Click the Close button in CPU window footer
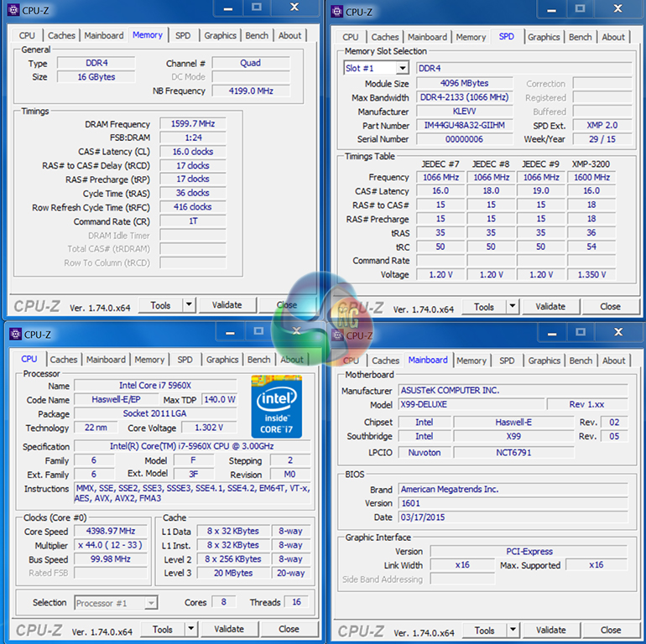The width and height of the screenshot is (646, 644). pyautogui.click(x=289, y=629)
